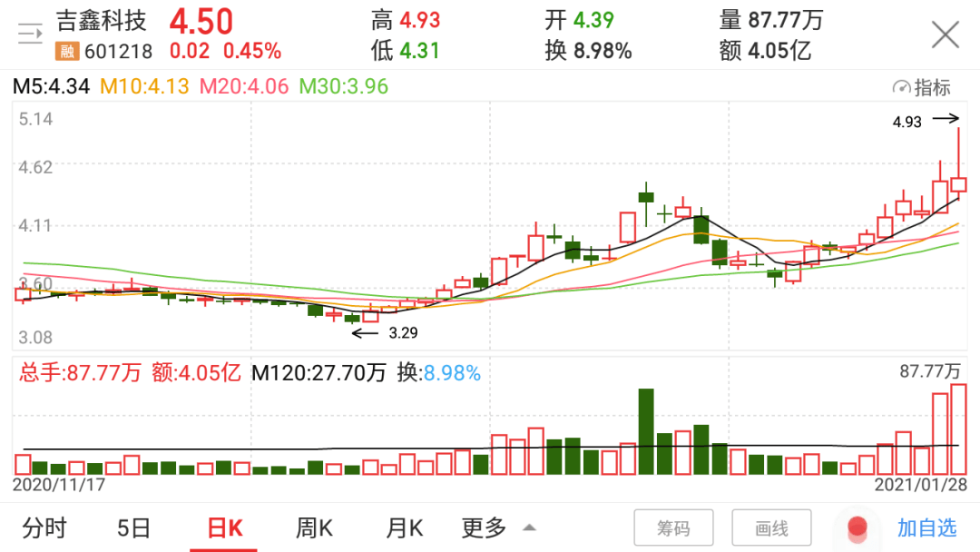The width and height of the screenshot is (980, 552).
Task: Select the tallest green volume bar
Action: pyautogui.click(x=646, y=431)
